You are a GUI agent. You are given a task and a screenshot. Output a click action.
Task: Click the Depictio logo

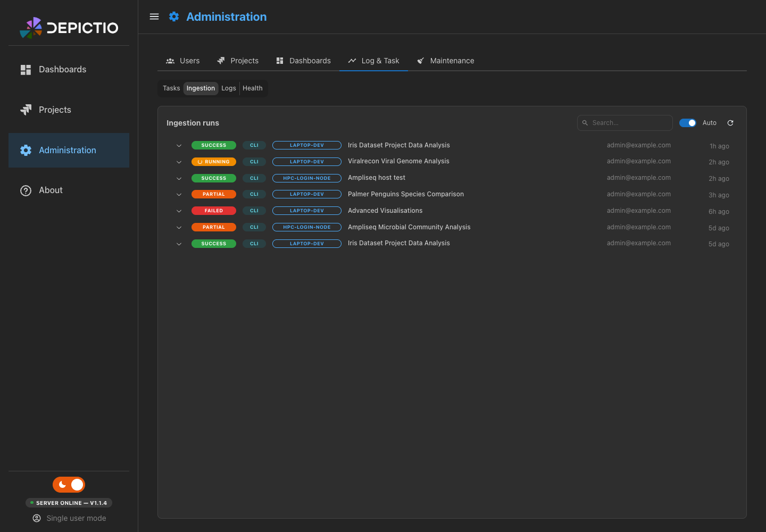click(x=69, y=28)
